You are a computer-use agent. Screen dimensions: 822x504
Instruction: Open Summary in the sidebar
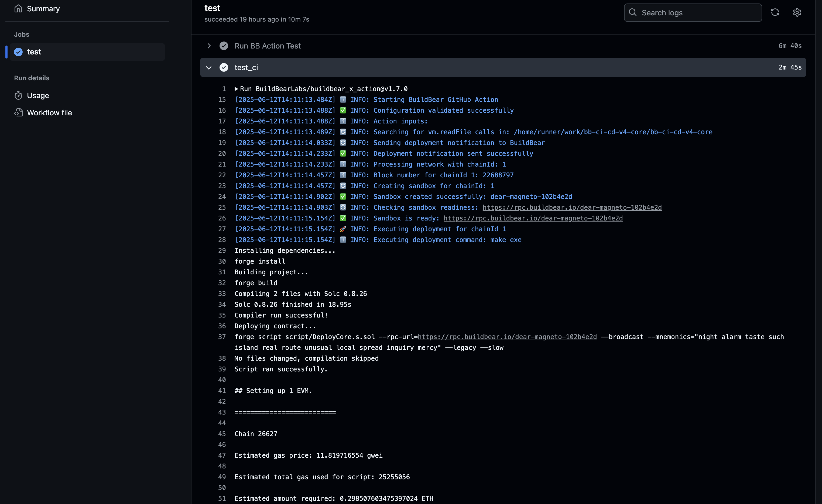coord(43,9)
